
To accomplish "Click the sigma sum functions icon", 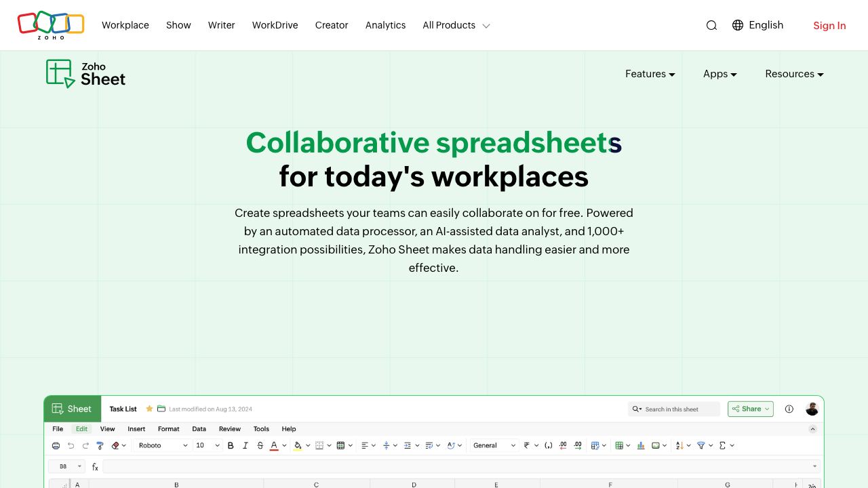I will coord(722,445).
